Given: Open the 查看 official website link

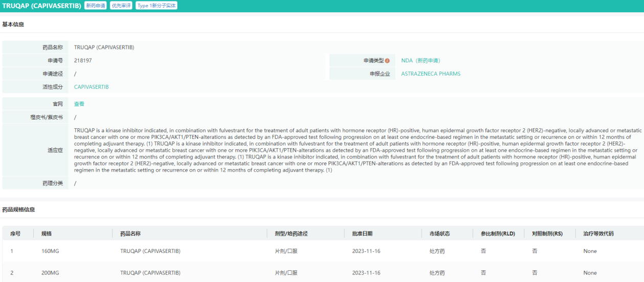Looking at the screenshot, I should [x=79, y=104].
